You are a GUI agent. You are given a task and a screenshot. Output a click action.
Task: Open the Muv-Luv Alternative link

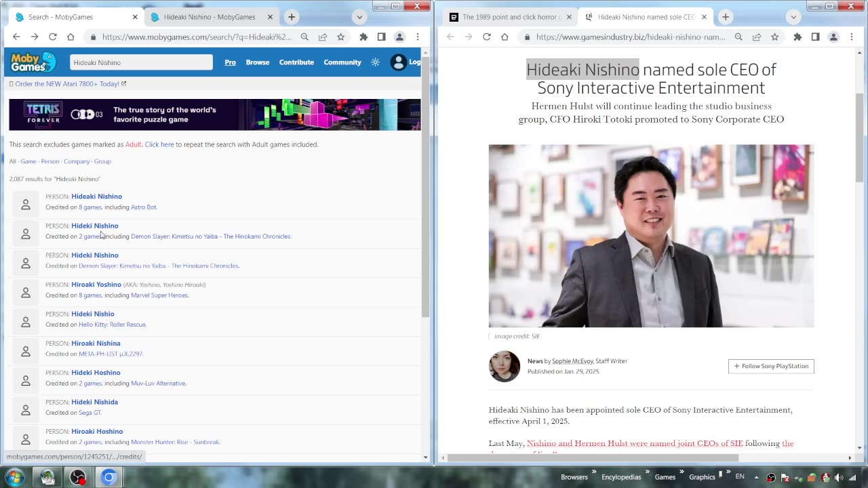click(158, 384)
